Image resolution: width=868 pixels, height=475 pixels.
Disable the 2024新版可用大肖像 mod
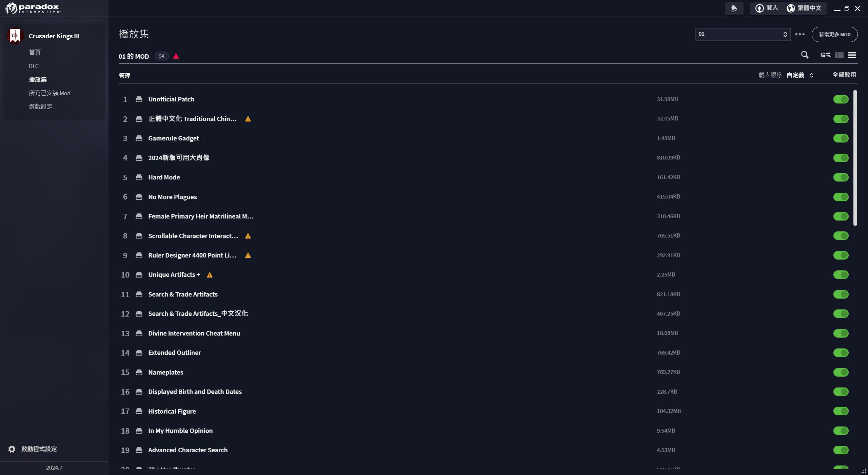coord(841,158)
